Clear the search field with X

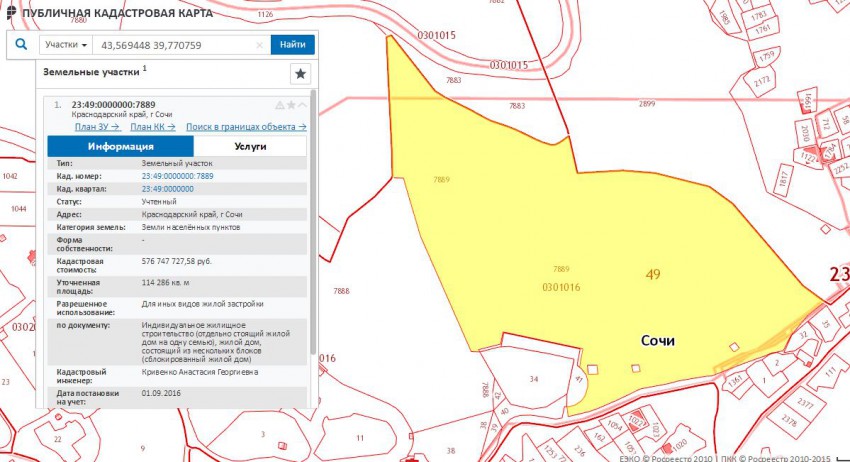(259, 45)
